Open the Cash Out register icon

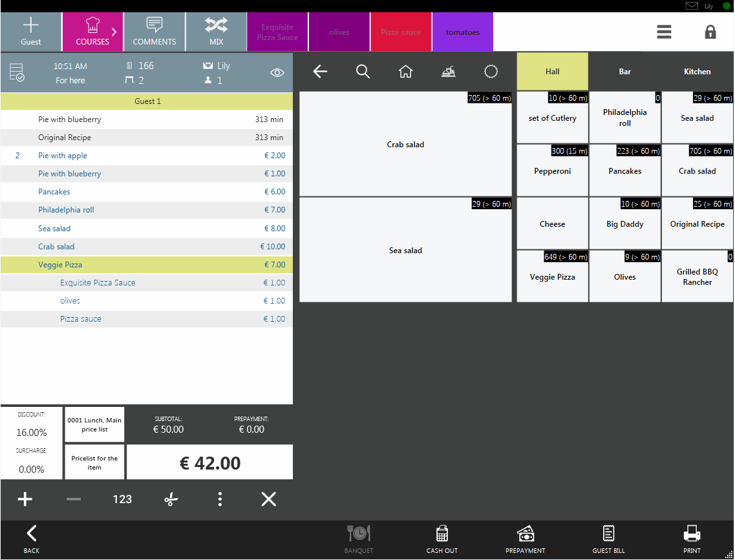[x=442, y=539]
